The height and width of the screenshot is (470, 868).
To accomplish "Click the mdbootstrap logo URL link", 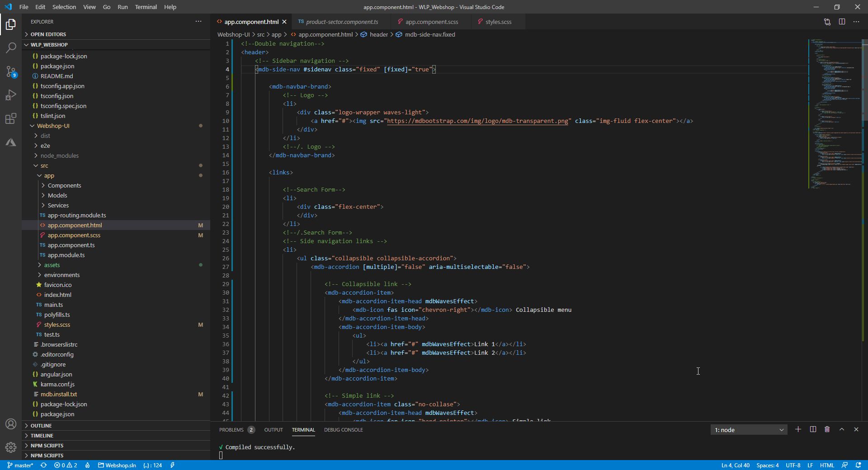I will click(x=477, y=121).
